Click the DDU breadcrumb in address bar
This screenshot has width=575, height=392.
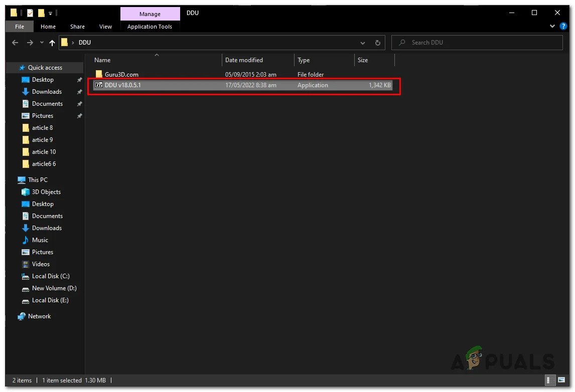tap(85, 43)
